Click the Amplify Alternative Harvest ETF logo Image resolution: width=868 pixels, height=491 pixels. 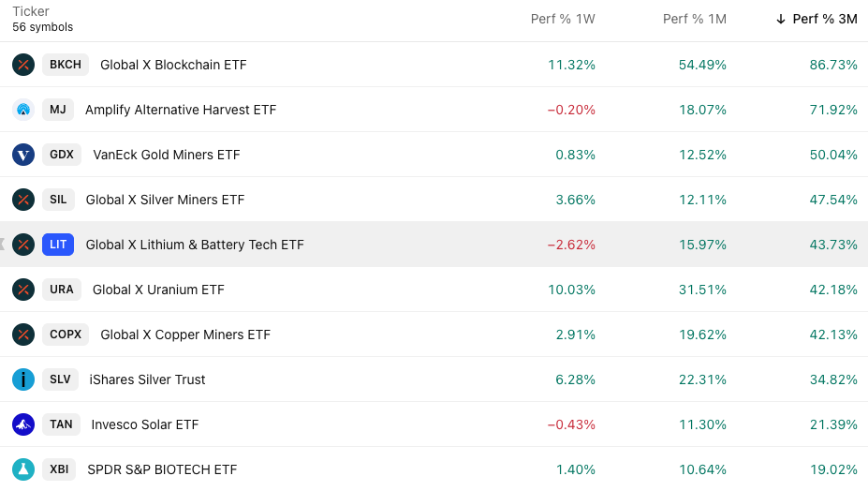23,110
